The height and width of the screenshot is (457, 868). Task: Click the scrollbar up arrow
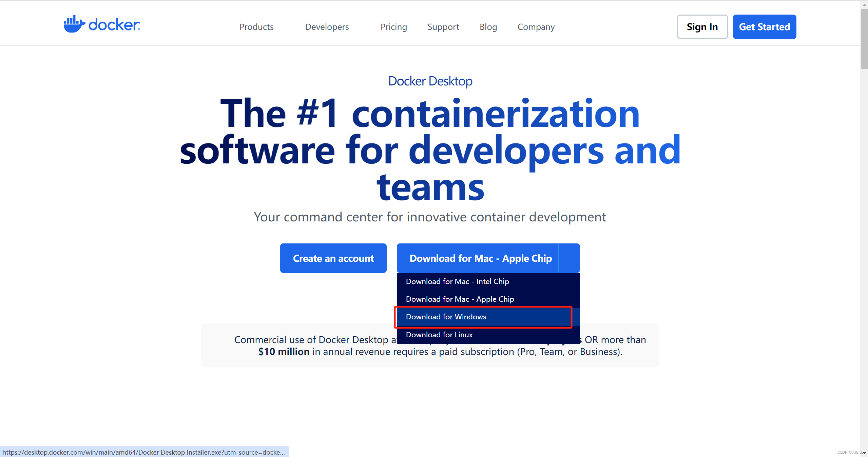point(864,4)
